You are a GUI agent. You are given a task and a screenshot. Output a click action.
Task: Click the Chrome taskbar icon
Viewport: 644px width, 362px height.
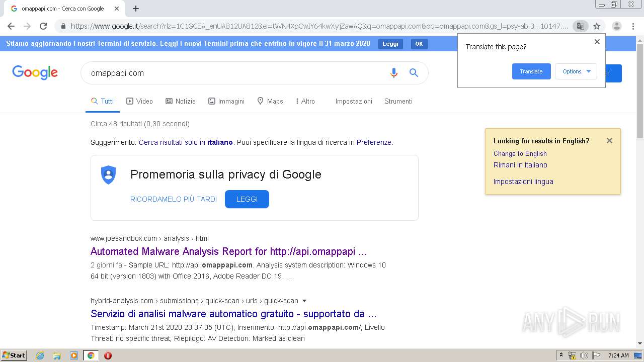[91, 355]
